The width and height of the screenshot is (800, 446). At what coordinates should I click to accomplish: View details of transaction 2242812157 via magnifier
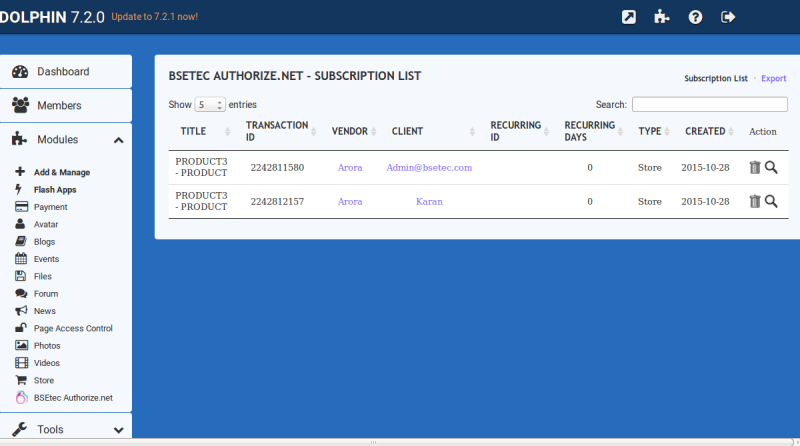771,202
